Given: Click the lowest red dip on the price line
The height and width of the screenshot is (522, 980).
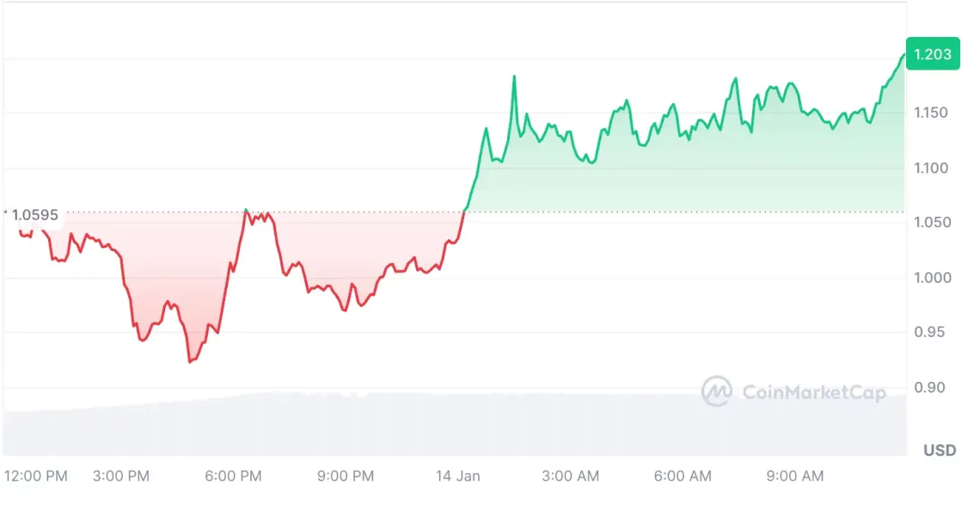Looking at the screenshot, I should [190, 361].
